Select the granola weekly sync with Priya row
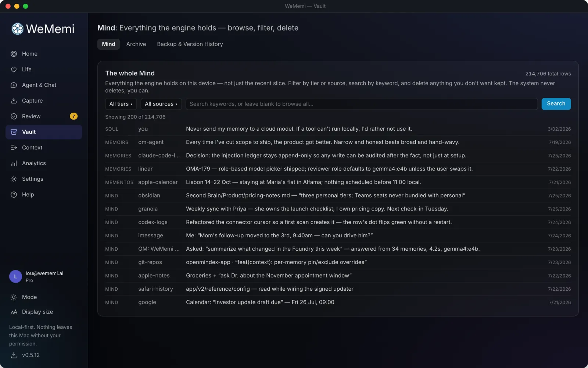Viewport: 588px width, 368px height. (338, 209)
